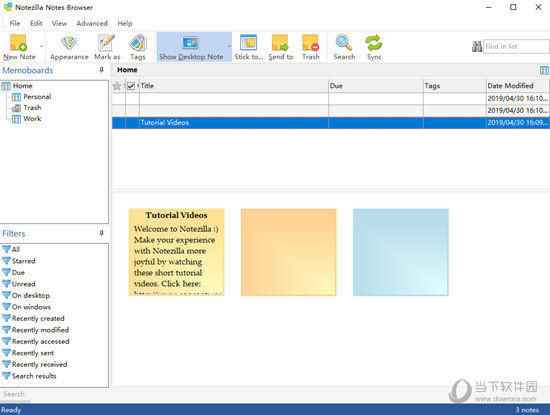Screen dimensions: 550x415
Task: Apply the Recently received filter
Action: [x=40, y=365]
